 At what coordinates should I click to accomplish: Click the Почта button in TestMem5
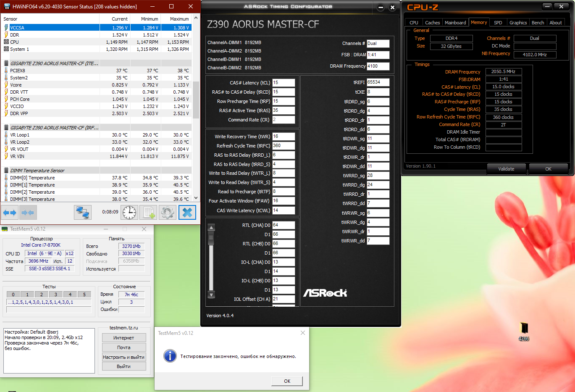point(124,347)
